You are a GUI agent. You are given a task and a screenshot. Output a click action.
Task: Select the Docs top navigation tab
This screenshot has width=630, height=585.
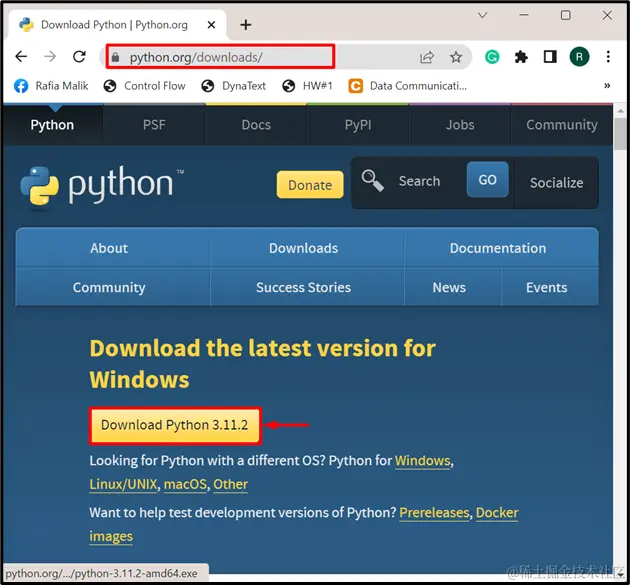pos(256,125)
